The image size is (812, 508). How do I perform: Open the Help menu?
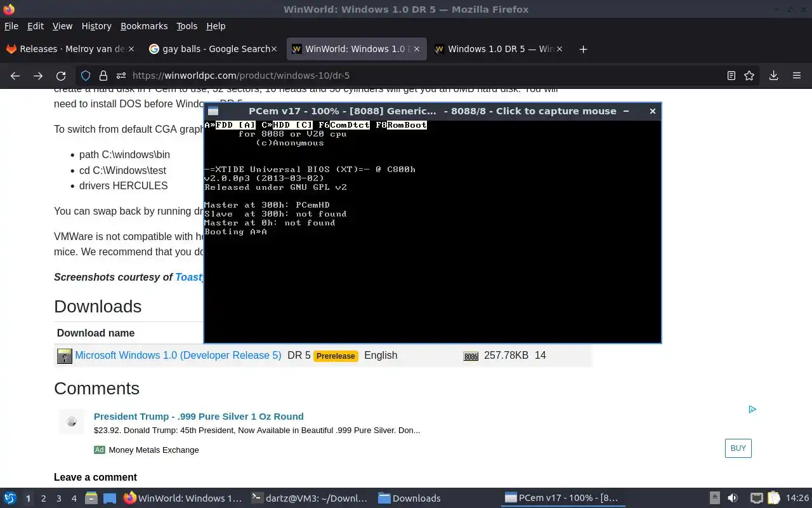[216, 26]
